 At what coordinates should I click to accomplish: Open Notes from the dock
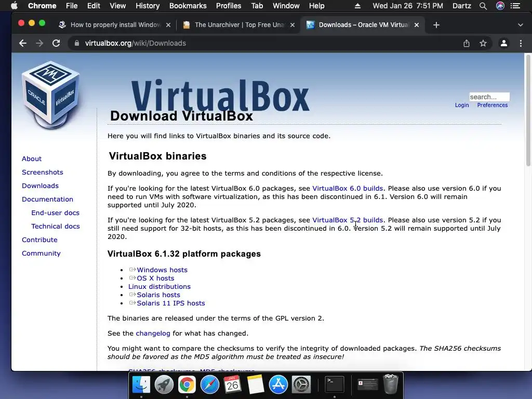(256, 384)
